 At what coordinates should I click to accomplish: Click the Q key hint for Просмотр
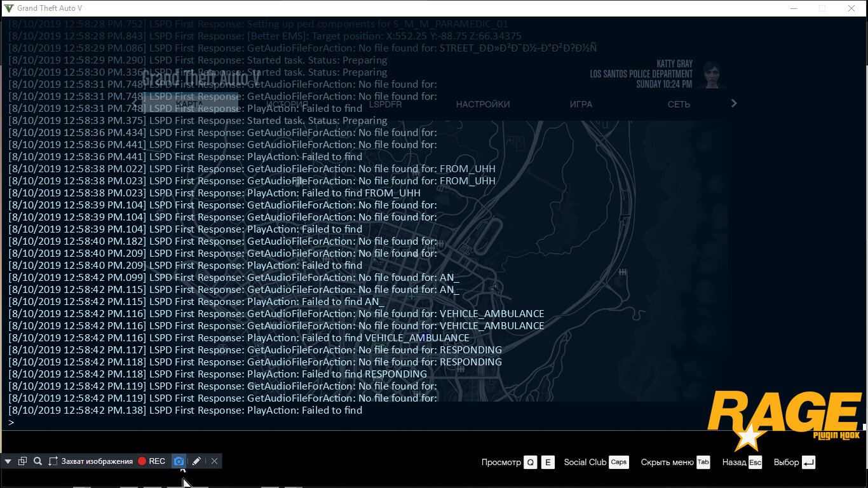point(531,463)
